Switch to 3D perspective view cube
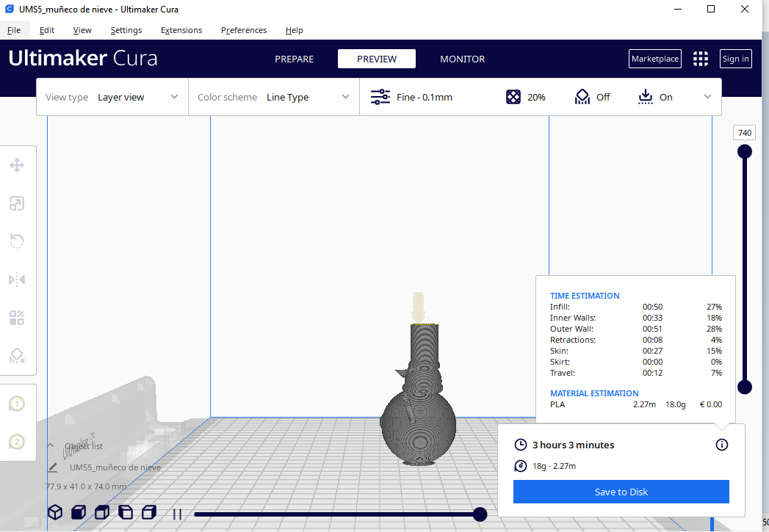The height and width of the screenshot is (532, 769). (55, 512)
